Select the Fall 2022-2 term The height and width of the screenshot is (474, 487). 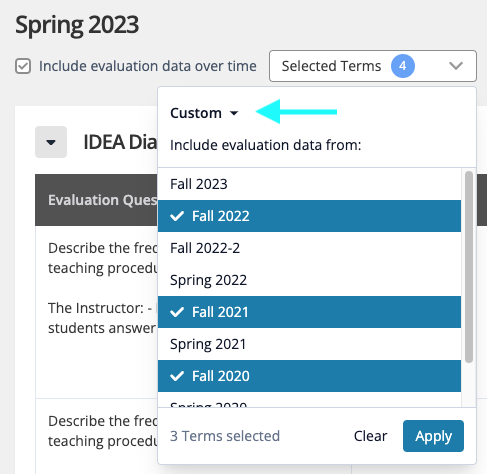click(x=309, y=248)
